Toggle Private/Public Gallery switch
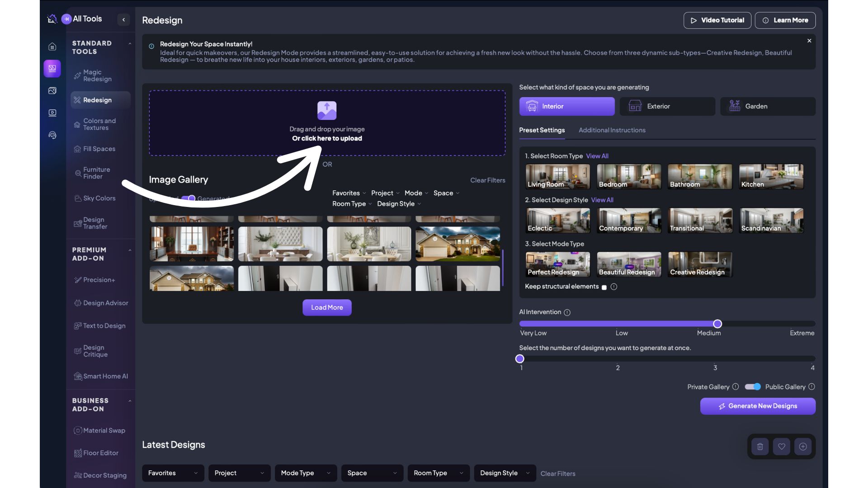 tap(753, 387)
